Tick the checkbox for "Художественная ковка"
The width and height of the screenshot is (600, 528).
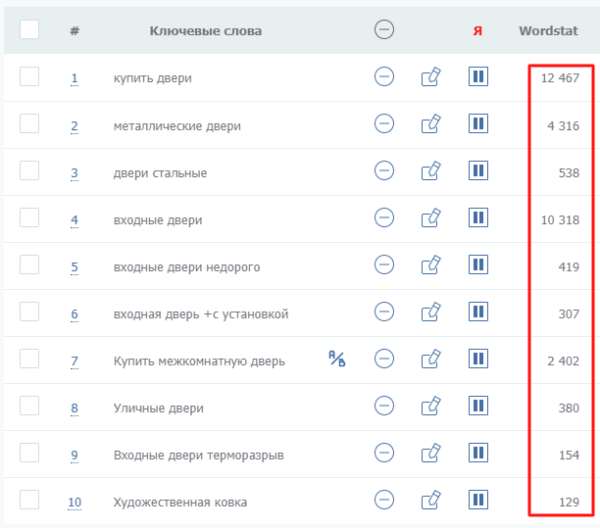pos(29,499)
